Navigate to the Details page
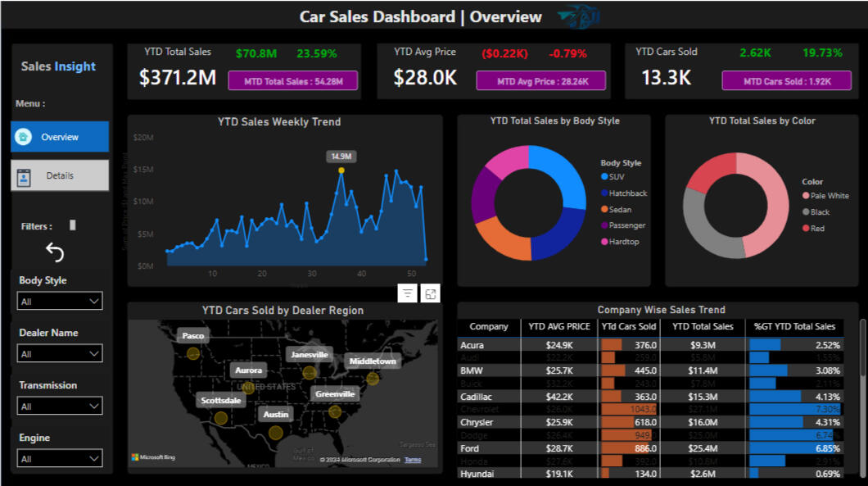The image size is (868, 486). [60, 175]
